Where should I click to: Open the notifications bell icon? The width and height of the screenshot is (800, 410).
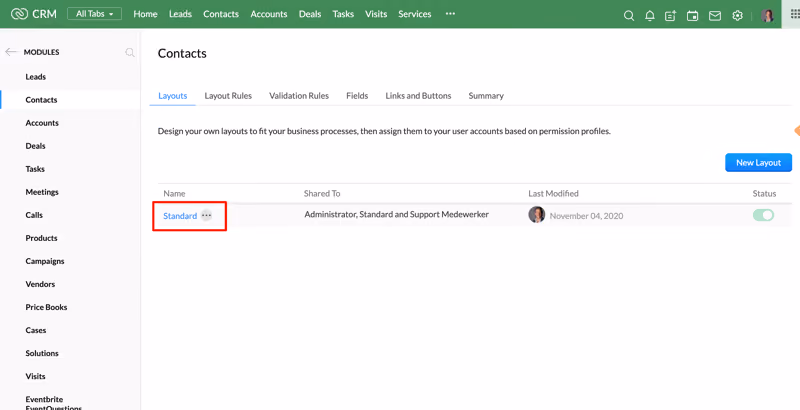pos(649,16)
